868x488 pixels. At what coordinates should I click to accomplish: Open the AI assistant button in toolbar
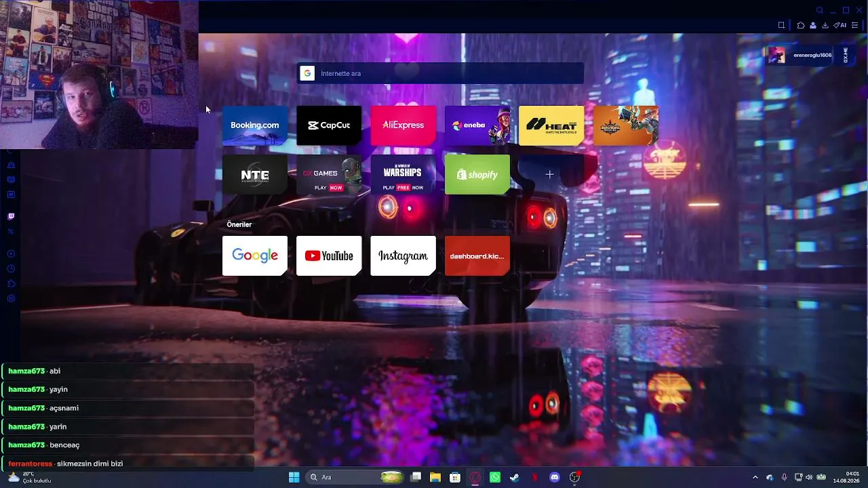pos(840,25)
